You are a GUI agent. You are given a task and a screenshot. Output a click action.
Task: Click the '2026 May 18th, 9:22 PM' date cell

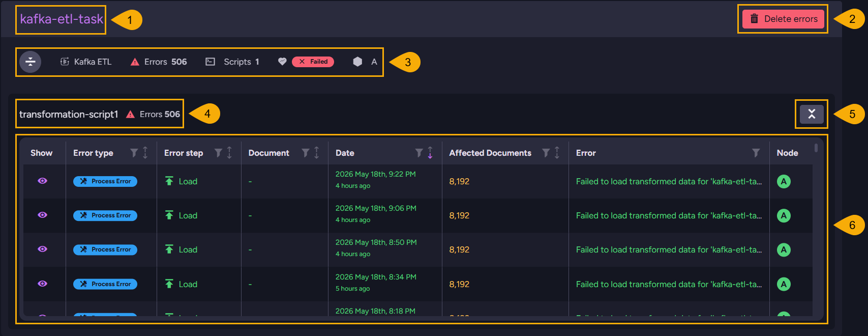pyautogui.click(x=376, y=174)
